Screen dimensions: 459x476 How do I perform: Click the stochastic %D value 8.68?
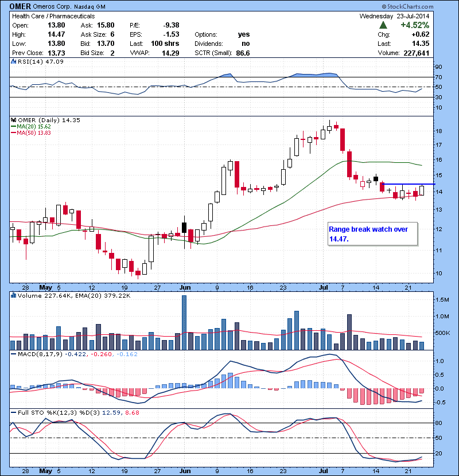point(132,412)
